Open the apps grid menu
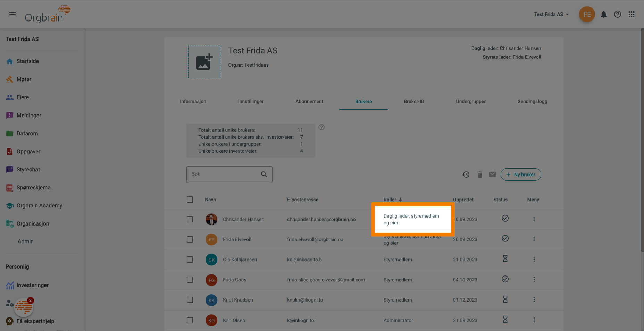The image size is (644, 331). pyautogui.click(x=632, y=14)
